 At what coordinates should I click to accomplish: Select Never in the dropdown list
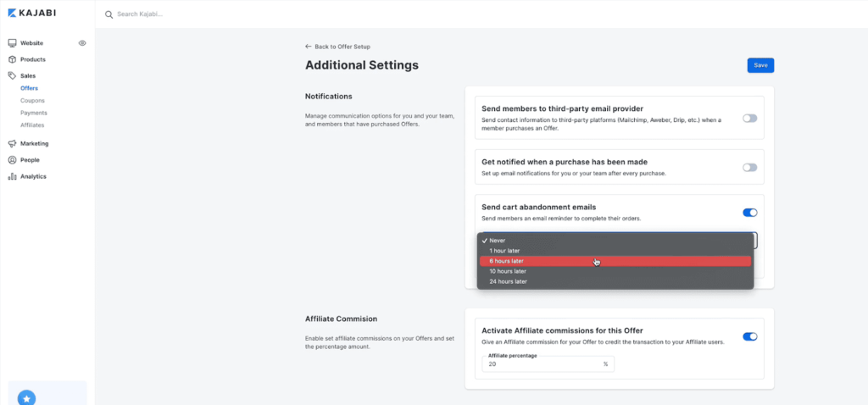click(615, 241)
